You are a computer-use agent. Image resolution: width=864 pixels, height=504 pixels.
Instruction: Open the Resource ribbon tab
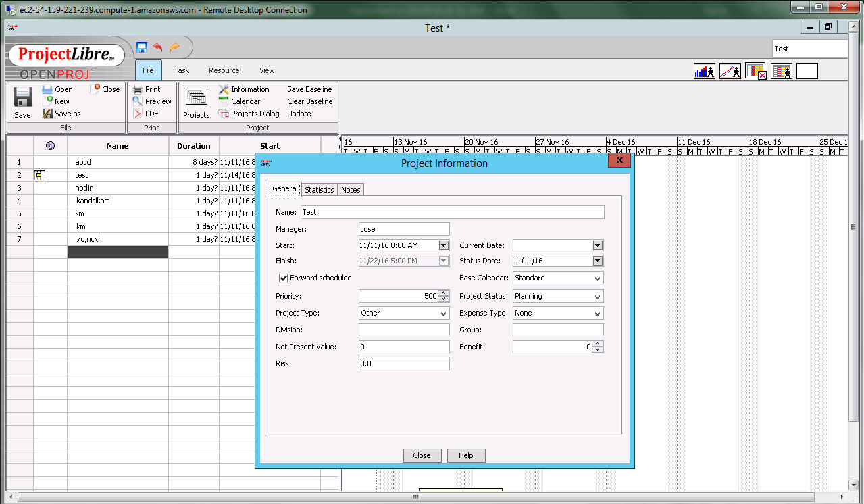click(224, 70)
